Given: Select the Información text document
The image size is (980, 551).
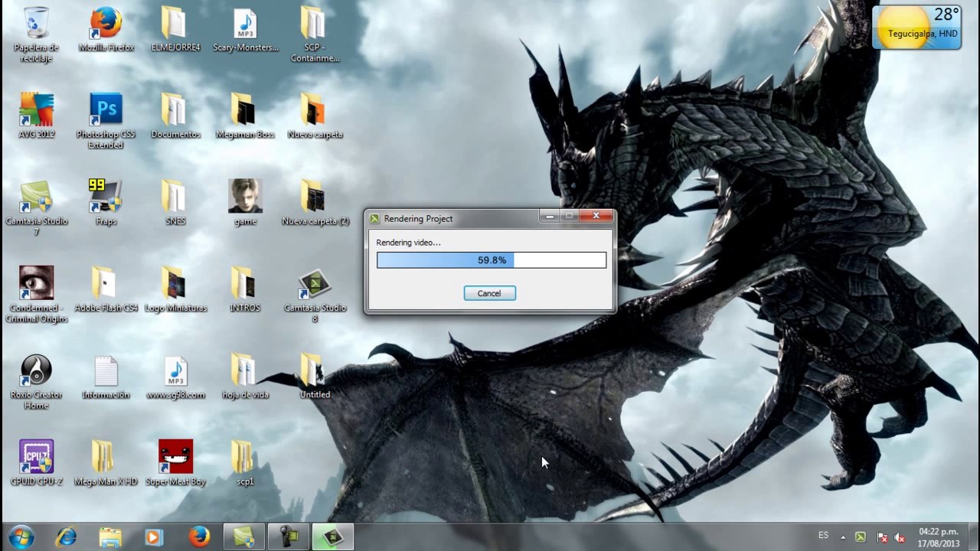Looking at the screenshot, I should click(x=106, y=377).
